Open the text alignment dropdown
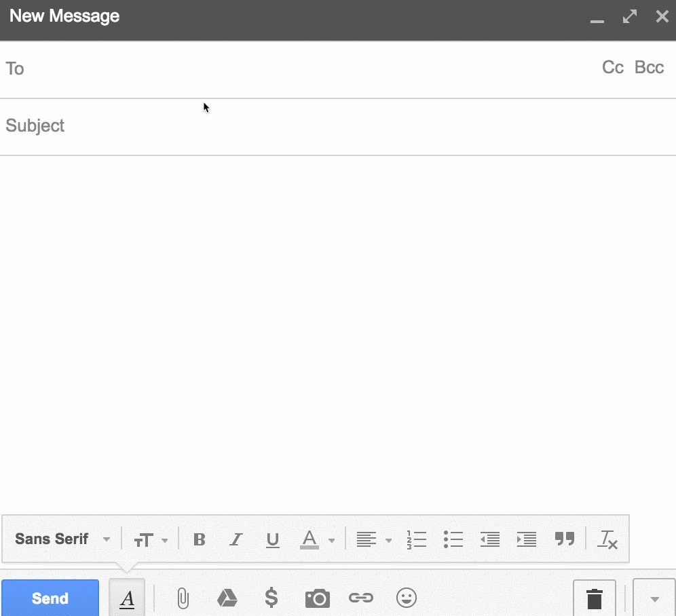The image size is (676, 616). 374,539
